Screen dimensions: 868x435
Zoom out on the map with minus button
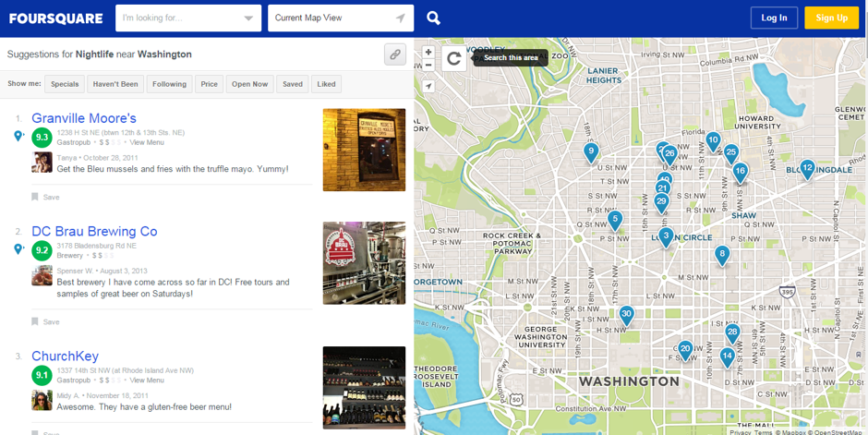coord(428,65)
